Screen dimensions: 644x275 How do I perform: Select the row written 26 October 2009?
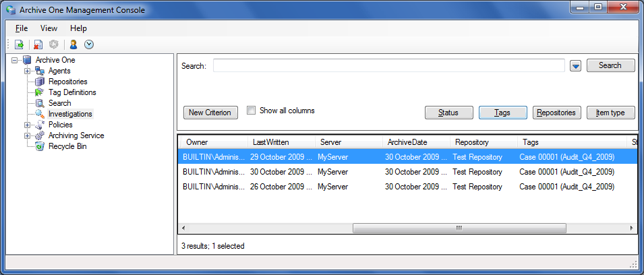click(x=408, y=186)
